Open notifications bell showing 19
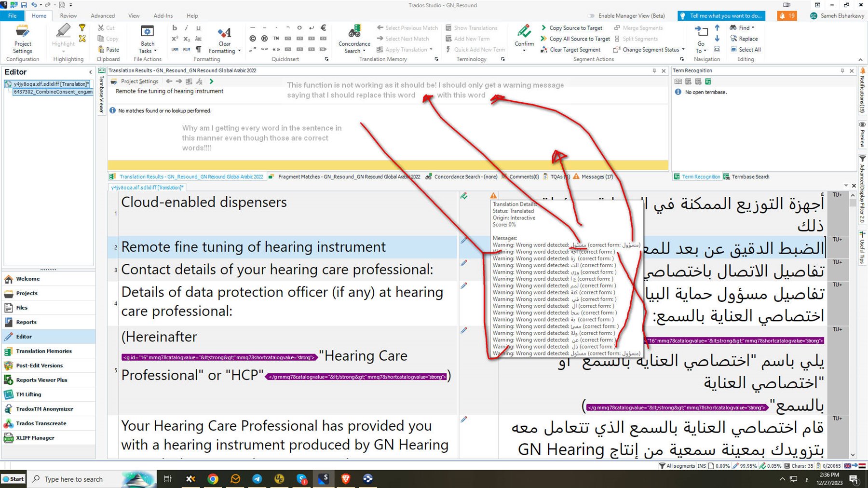This screenshot has height=488, width=868. pyautogui.click(x=787, y=15)
